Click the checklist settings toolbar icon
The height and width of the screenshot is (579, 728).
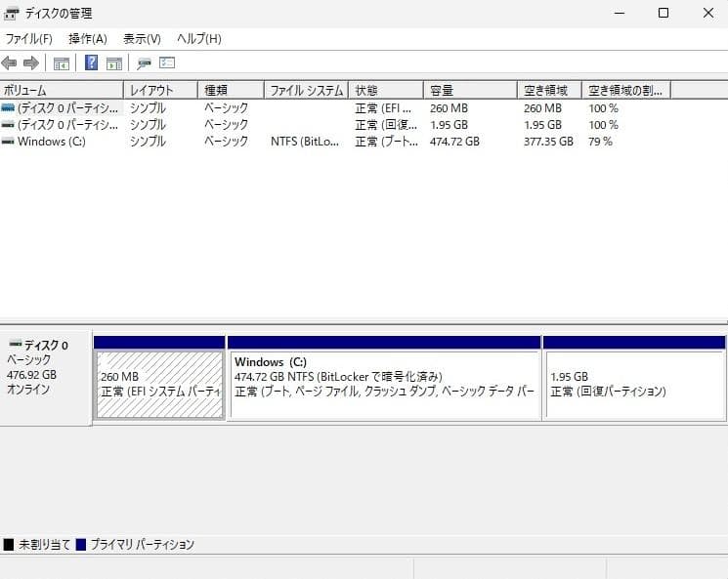pos(167,62)
